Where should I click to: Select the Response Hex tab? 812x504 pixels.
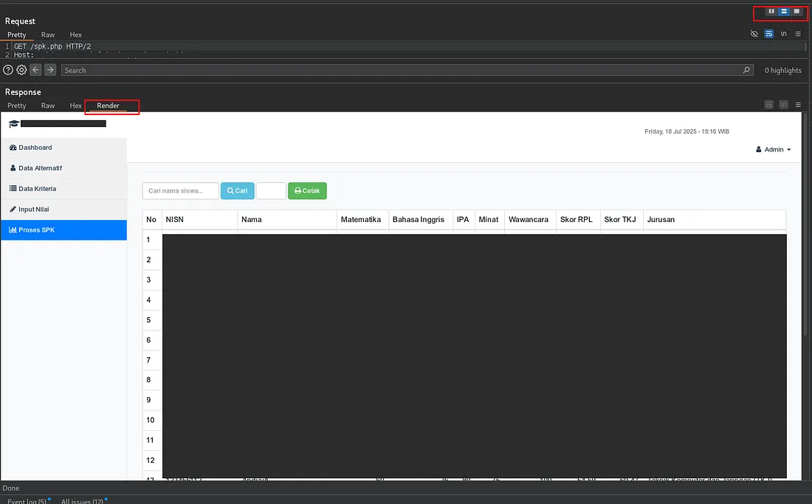(75, 106)
